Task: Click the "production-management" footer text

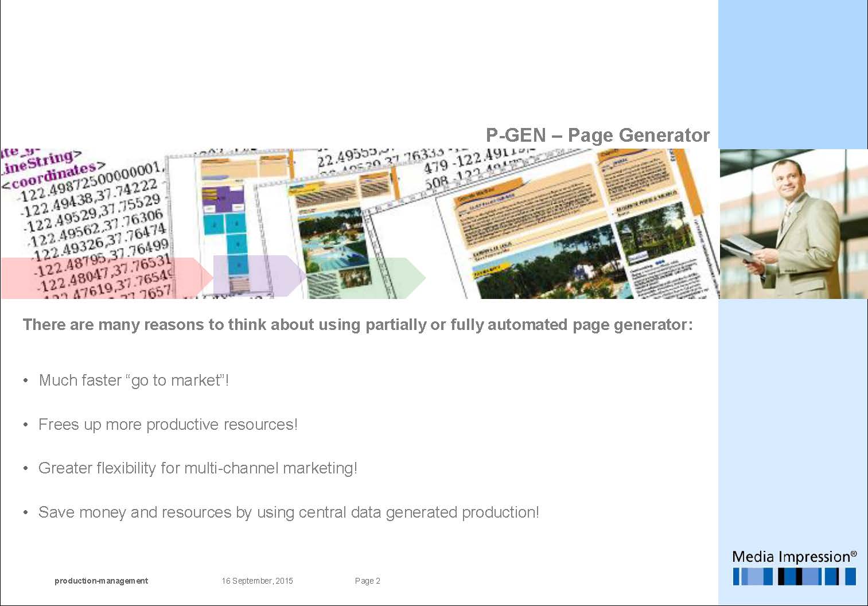Action: point(101,581)
